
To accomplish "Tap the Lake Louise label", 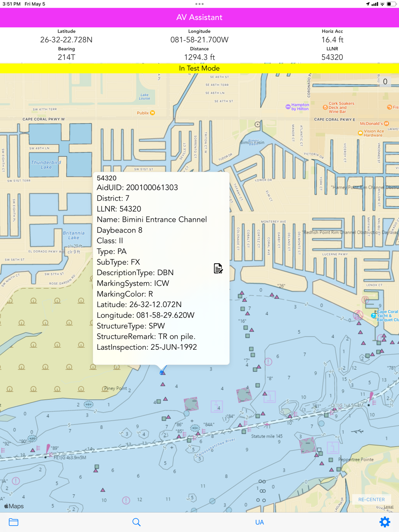I will tap(144, 97).
